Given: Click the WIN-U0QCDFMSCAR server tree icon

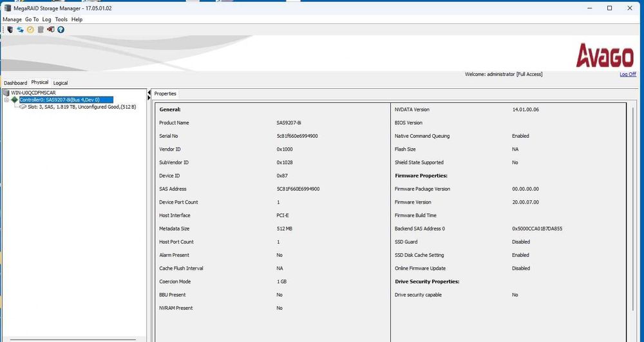Looking at the screenshot, I should pyautogui.click(x=6, y=93).
